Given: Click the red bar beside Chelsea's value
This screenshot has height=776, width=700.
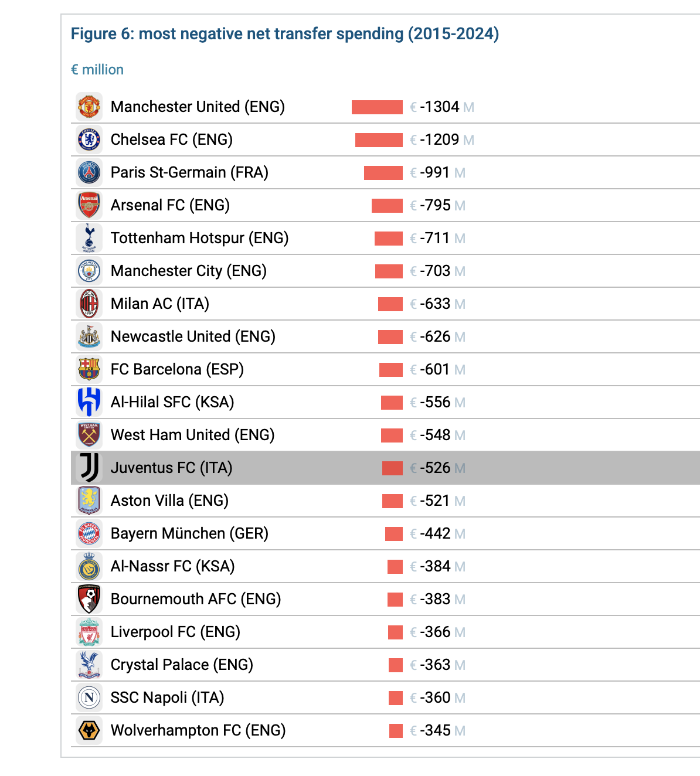Looking at the screenshot, I should coord(379,140).
